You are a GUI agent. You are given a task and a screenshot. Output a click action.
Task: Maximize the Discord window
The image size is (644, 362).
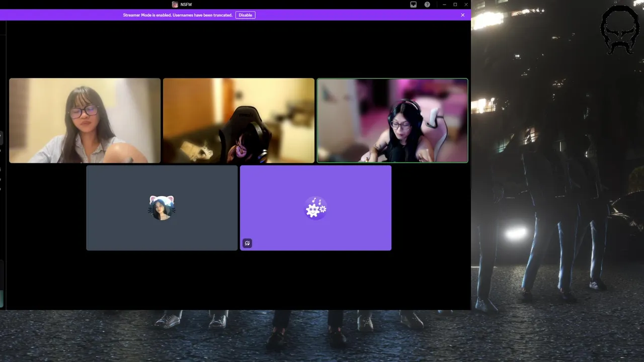(455, 5)
